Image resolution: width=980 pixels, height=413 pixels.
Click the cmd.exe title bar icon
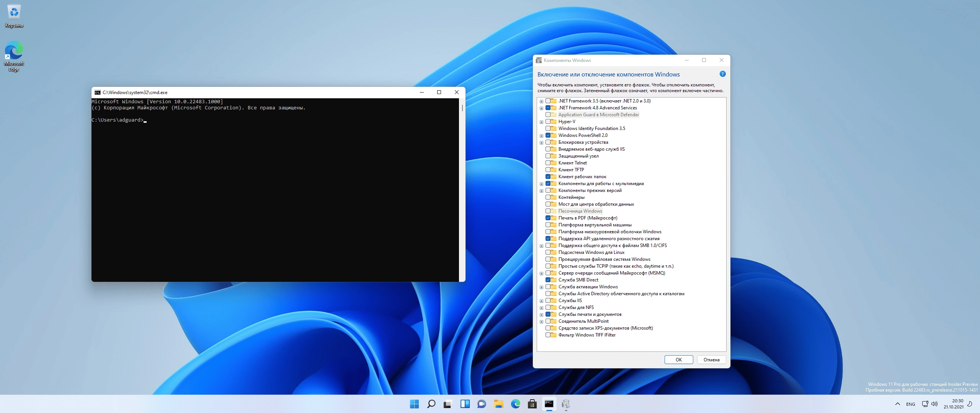click(98, 92)
